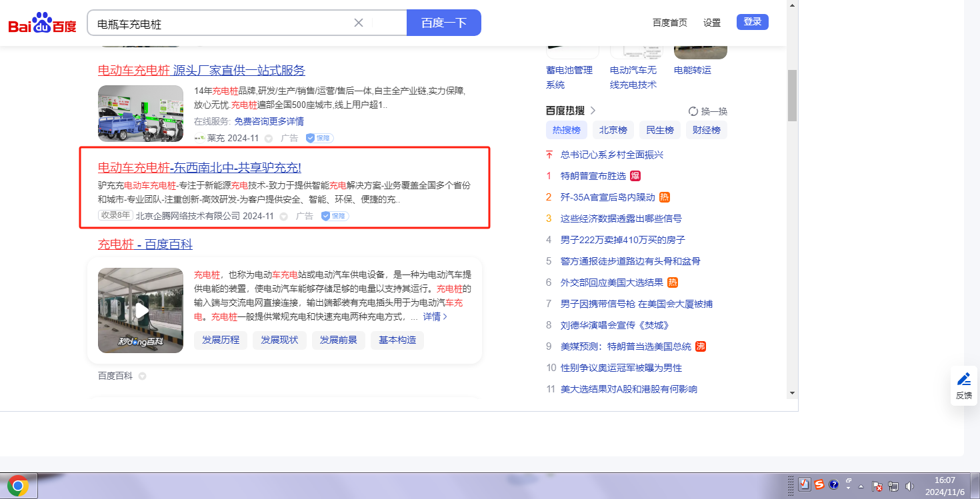
Task: Expand the dropdown arrow next to 百度百科 source
Action: 142,376
